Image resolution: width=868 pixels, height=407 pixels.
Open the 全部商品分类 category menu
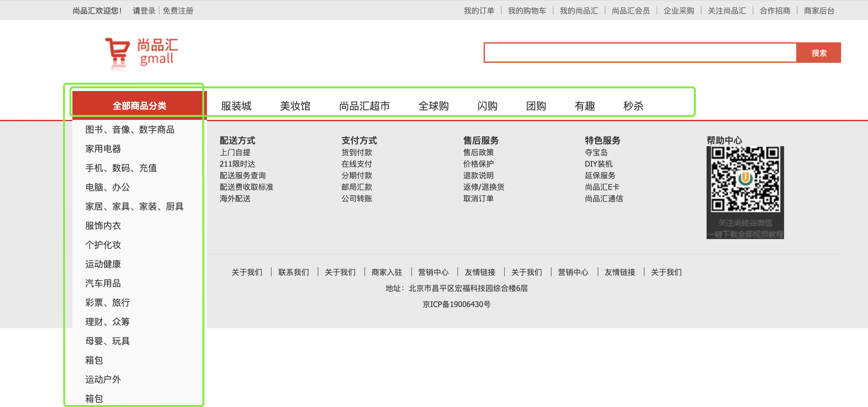[x=139, y=105]
